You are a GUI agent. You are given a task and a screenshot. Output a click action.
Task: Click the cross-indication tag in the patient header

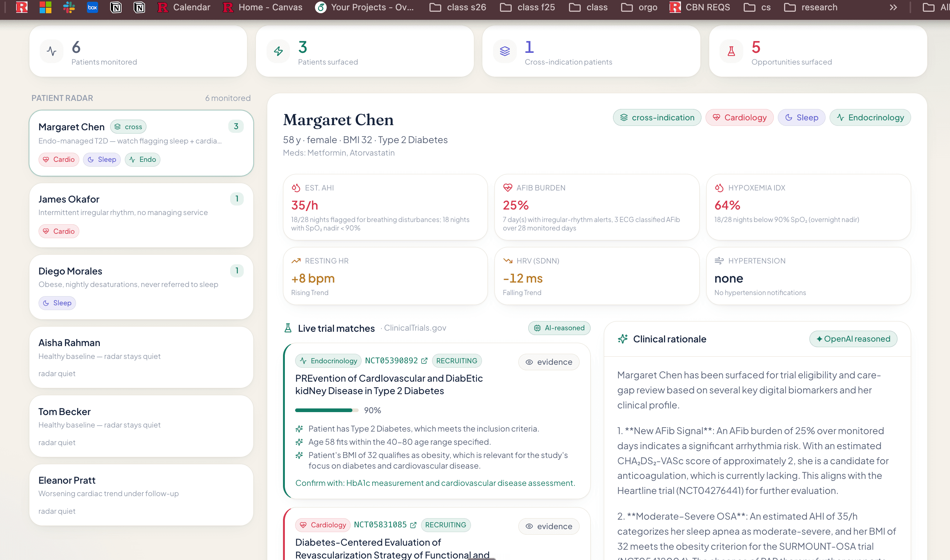coord(657,118)
